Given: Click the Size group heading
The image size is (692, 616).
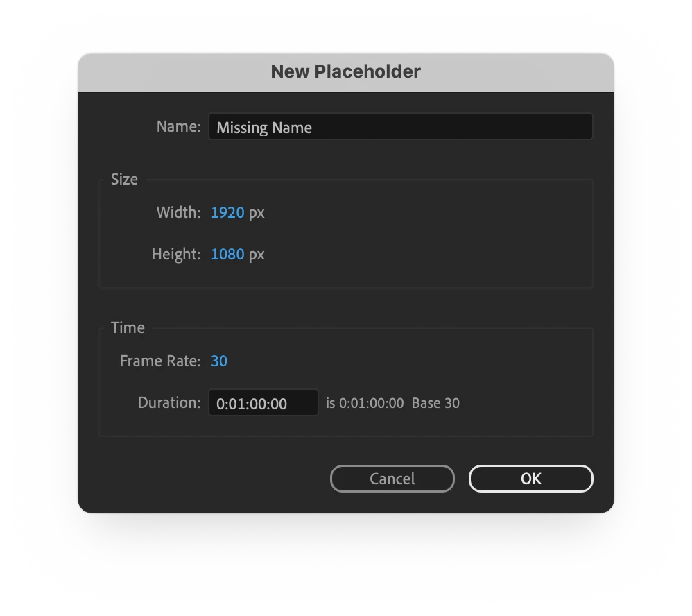Looking at the screenshot, I should click(x=124, y=179).
